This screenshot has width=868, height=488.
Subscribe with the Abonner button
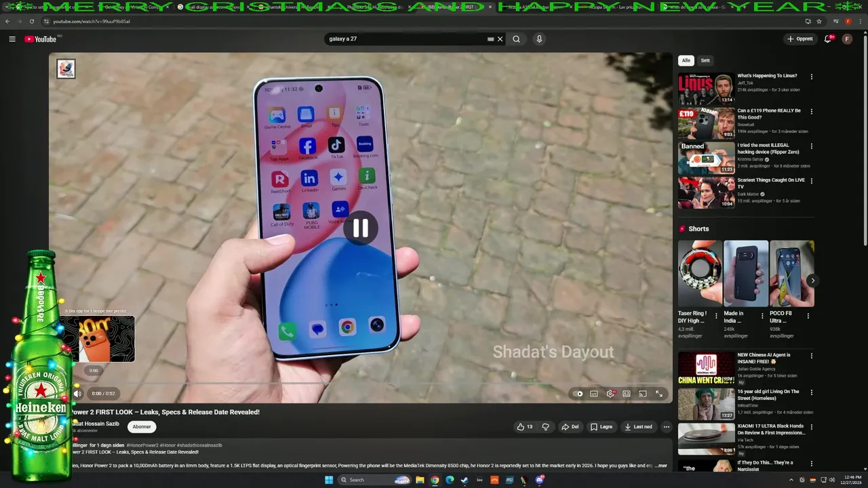142,427
